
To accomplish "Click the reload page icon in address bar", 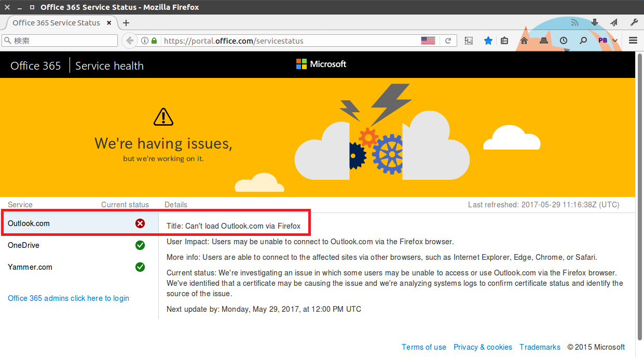I will tap(448, 41).
